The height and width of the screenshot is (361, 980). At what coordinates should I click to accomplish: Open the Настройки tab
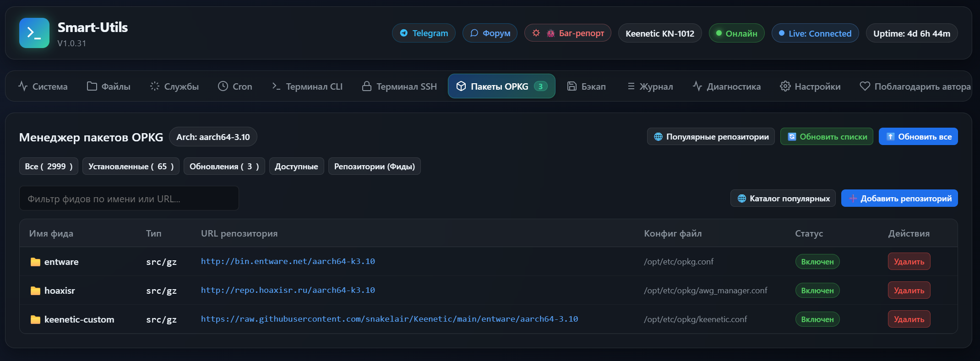(x=810, y=86)
